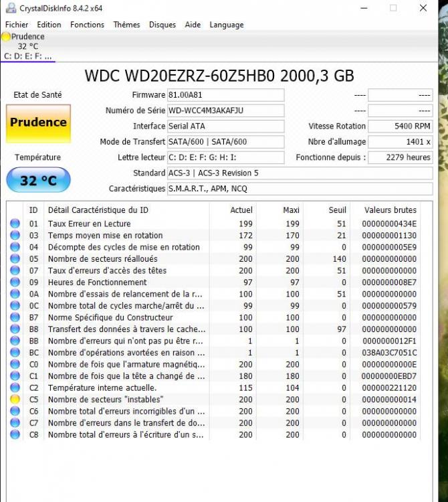Click the blue status orb for ID BB
The width and height of the screenshot is (448, 502).
15,341
